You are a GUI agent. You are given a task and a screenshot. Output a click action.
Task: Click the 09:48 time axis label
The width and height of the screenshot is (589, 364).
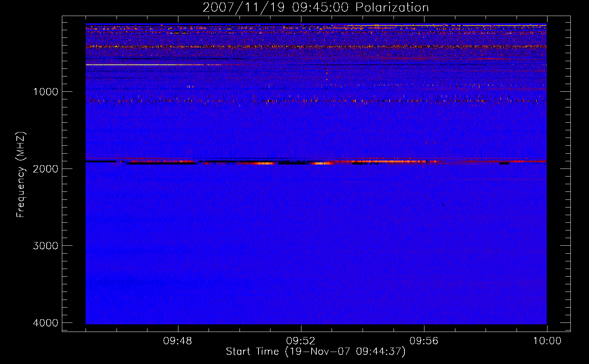(x=178, y=341)
